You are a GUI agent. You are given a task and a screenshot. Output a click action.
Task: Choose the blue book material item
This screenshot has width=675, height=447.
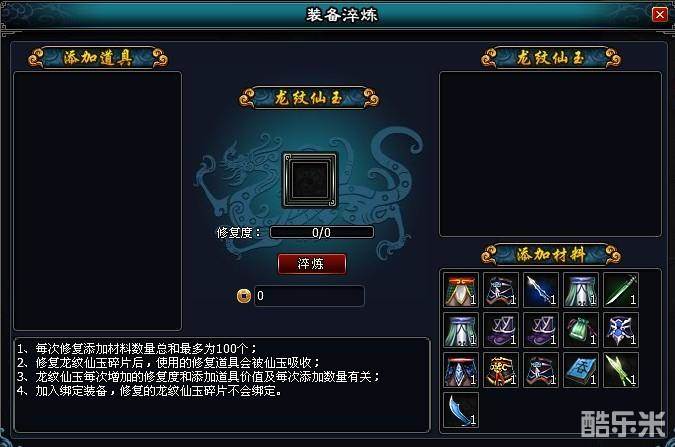(x=581, y=370)
